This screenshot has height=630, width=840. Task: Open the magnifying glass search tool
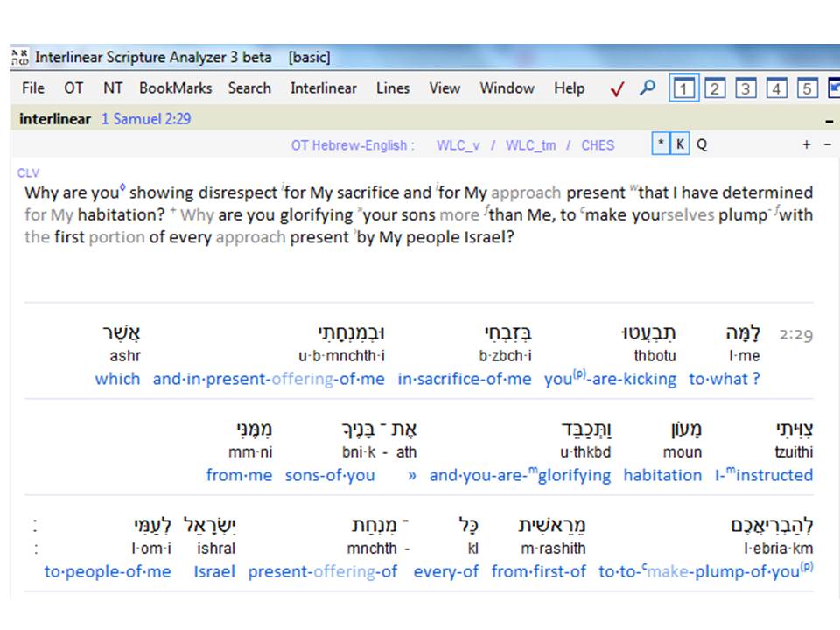pyautogui.click(x=647, y=87)
